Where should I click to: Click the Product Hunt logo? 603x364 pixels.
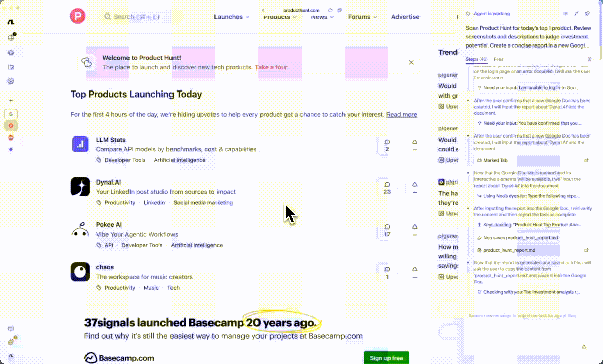[78, 17]
